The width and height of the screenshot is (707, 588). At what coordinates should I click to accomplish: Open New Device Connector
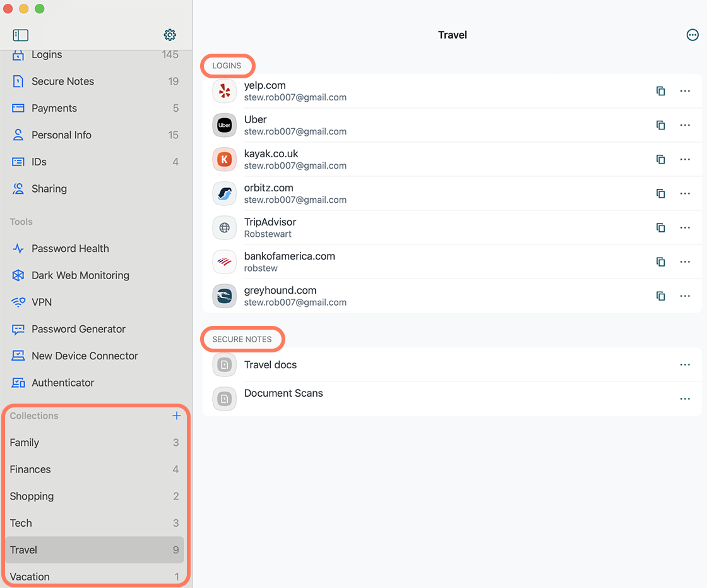click(x=95, y=356)
